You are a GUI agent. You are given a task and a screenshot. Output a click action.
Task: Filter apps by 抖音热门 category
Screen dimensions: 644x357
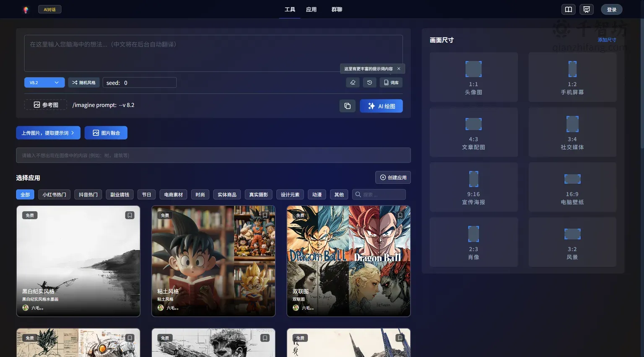tap(88, 194)
